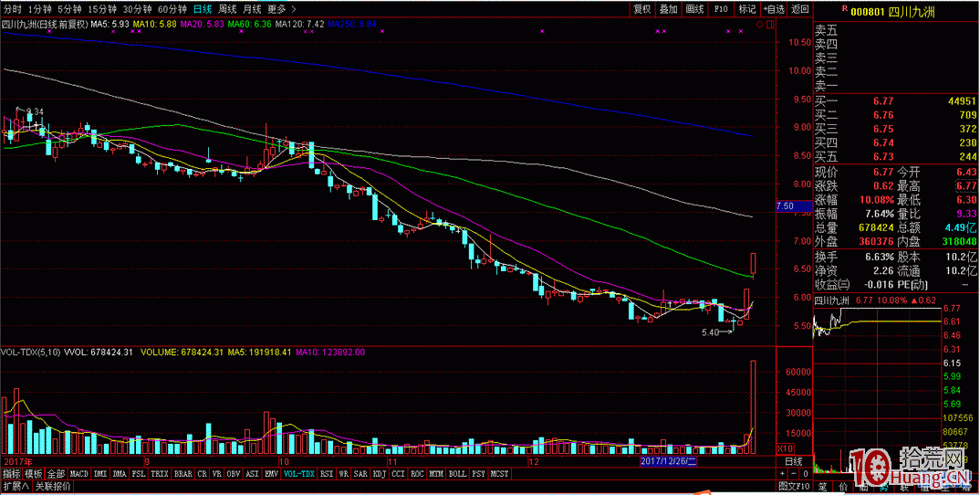Select the 30分钟 period tab
This screenshot has height=495, width=980.
[137, 9]
